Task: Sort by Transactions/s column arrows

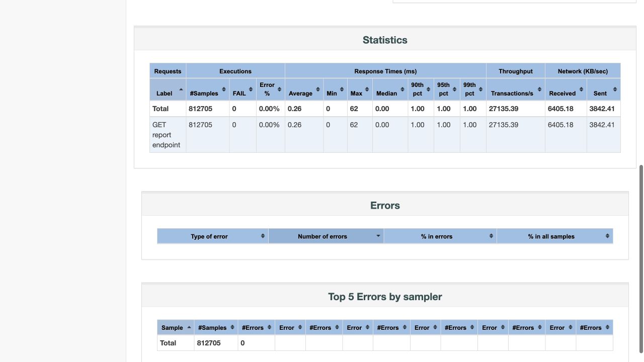Action: click(x=539, y=89)
